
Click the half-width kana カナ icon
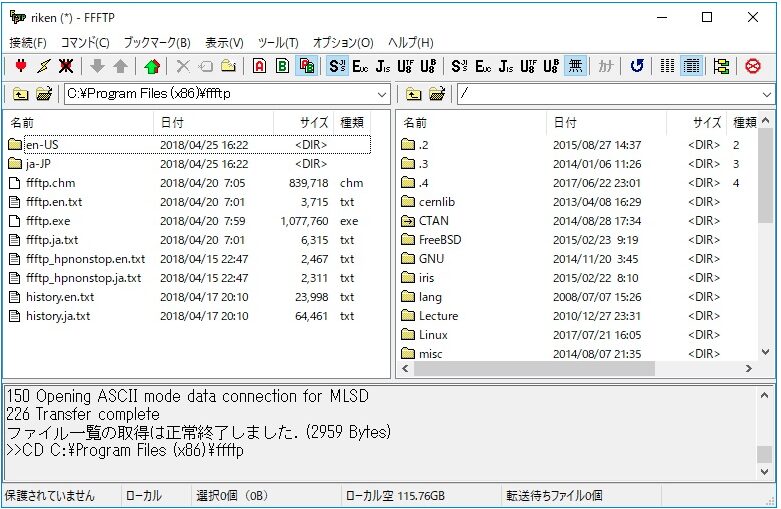coord(606,66)
